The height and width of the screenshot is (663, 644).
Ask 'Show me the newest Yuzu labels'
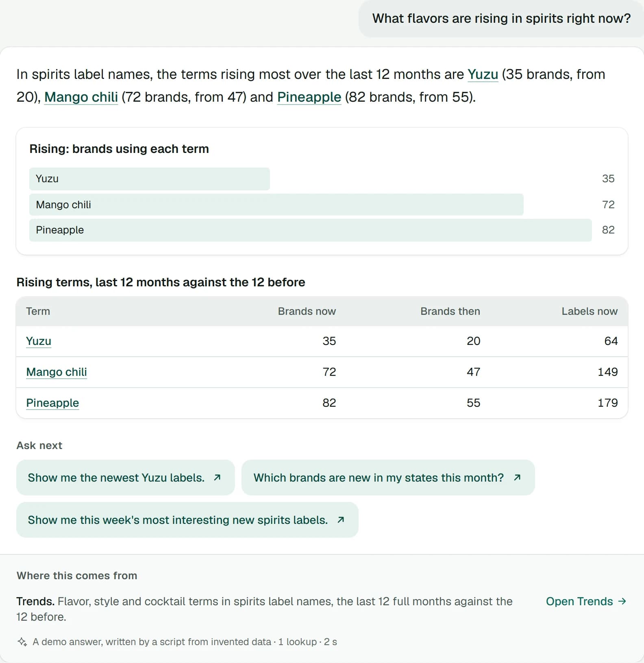tap(126, 478)
